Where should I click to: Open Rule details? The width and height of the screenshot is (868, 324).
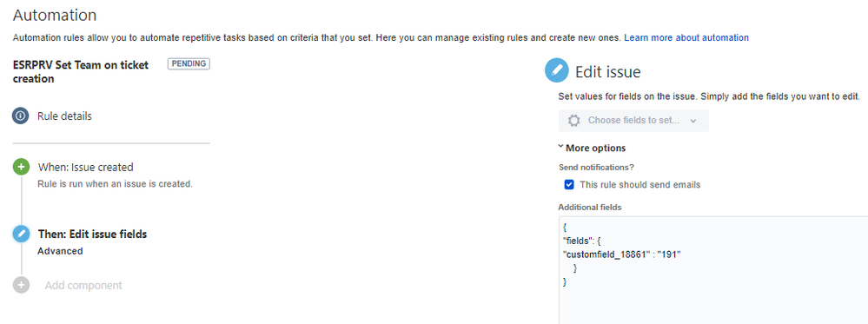click(65, 116)
